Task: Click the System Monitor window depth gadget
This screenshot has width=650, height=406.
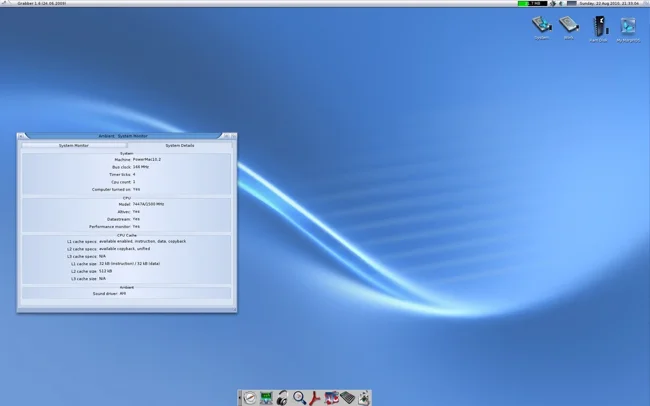Action: (232, 136)
